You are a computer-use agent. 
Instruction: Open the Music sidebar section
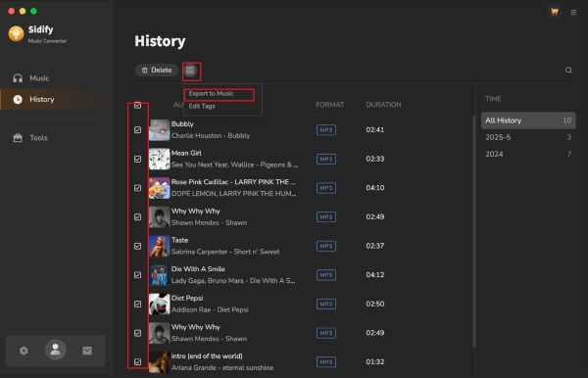[39, 78]
